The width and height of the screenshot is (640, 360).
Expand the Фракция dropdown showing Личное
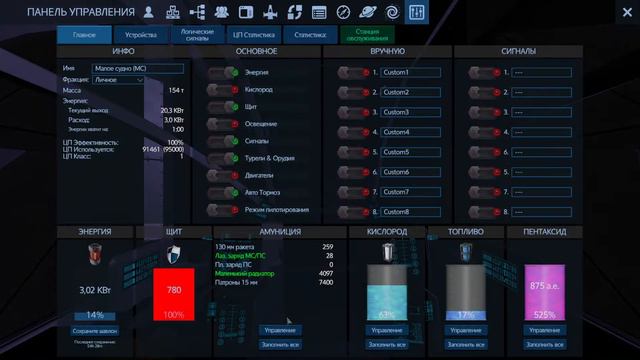click(x=118, y=80)
